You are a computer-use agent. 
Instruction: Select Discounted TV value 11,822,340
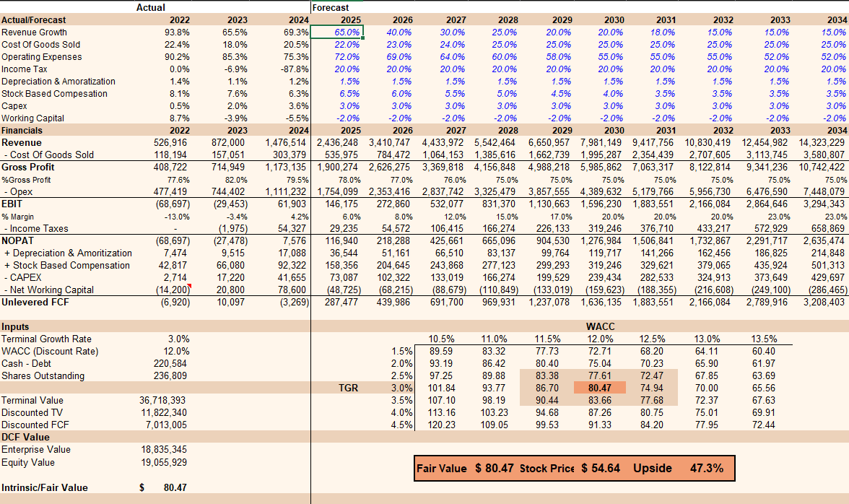pos(163,412)
